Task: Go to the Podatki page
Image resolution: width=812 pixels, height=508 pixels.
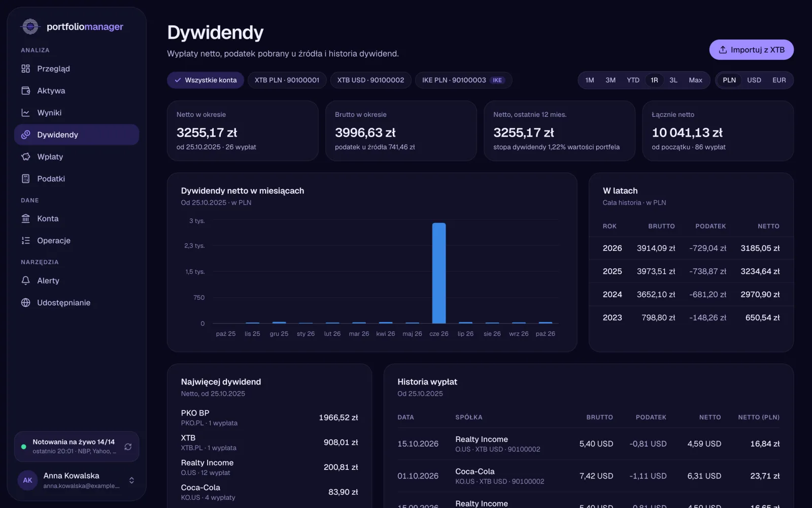Action: coord(77,179)
